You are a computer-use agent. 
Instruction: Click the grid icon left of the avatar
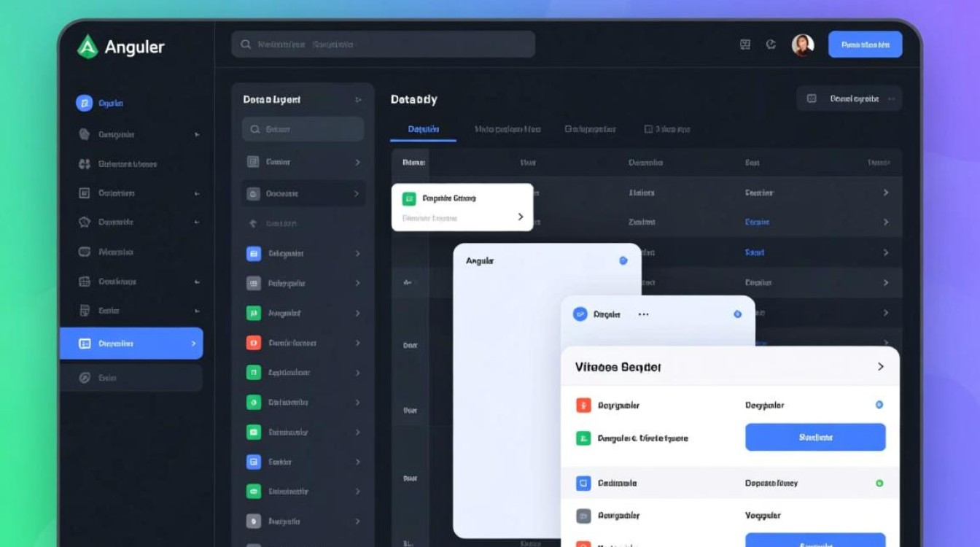[744, 45]
